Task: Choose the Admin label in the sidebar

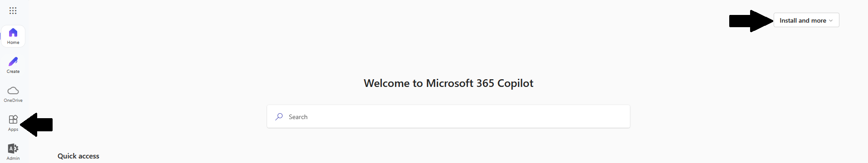Action: click(x=13, y=158)
